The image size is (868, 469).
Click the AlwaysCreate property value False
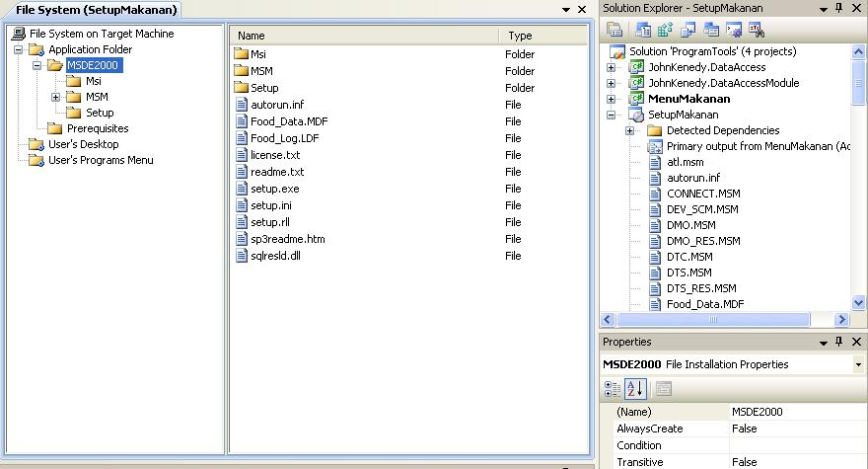796,429
